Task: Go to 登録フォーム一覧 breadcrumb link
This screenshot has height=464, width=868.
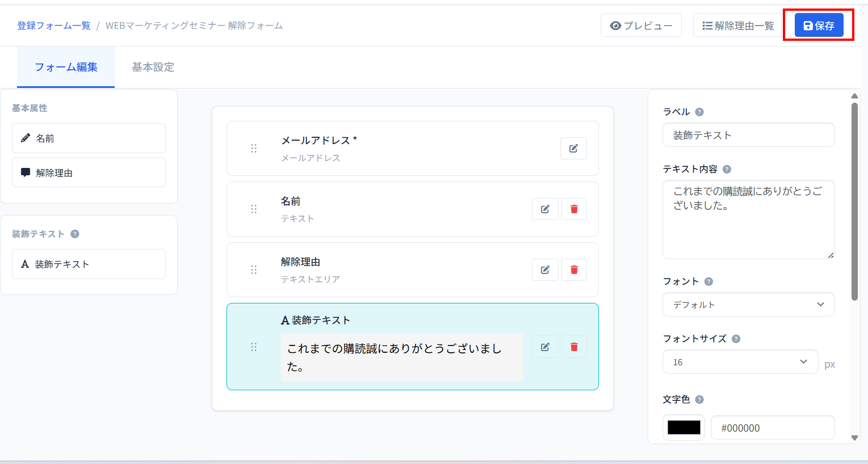Action: 54,26
